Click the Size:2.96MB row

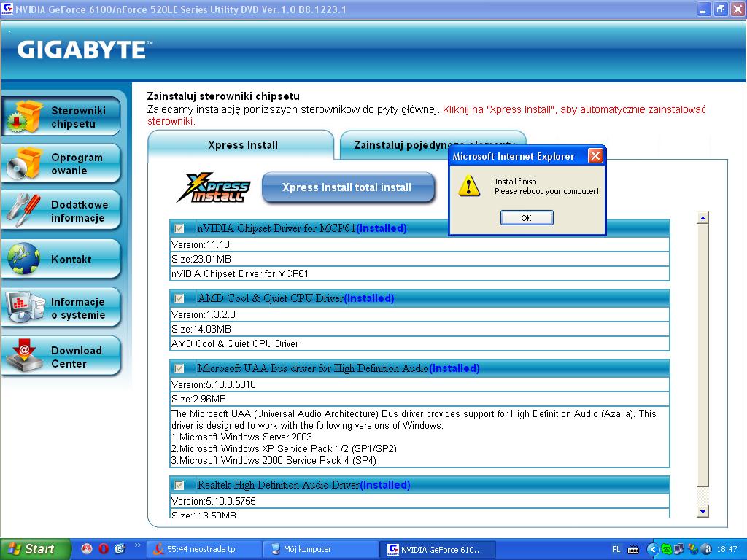click(x=419, y=399)
